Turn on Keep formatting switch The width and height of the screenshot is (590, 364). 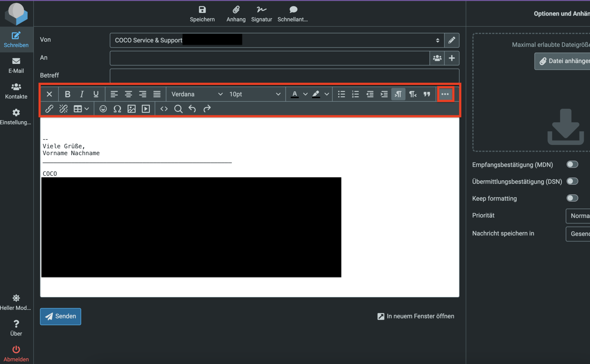tap(572, 198)
